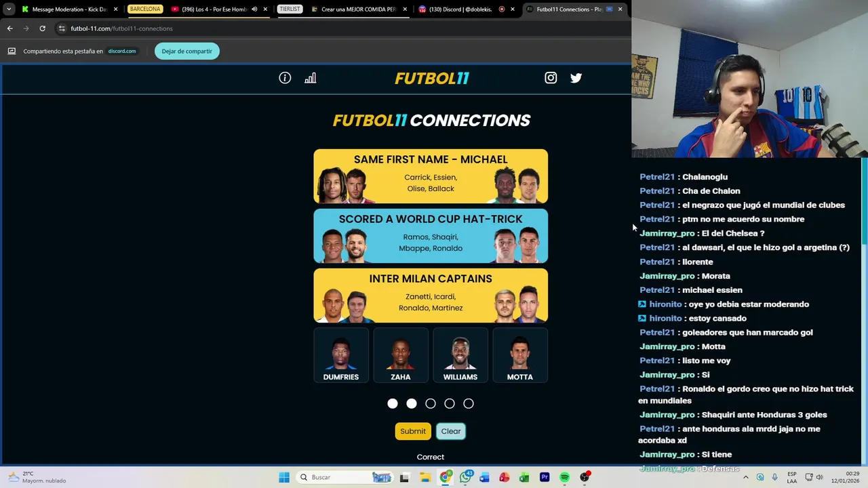The width and height of the screenshot is (868, 488).
Task: Go forward in browser history
Action: click(x=26, y=28)
